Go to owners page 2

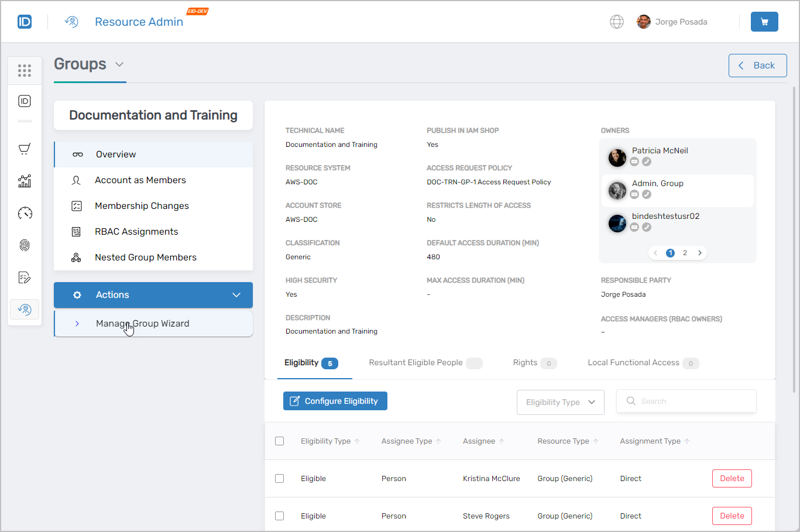click(x=685, y=253)
